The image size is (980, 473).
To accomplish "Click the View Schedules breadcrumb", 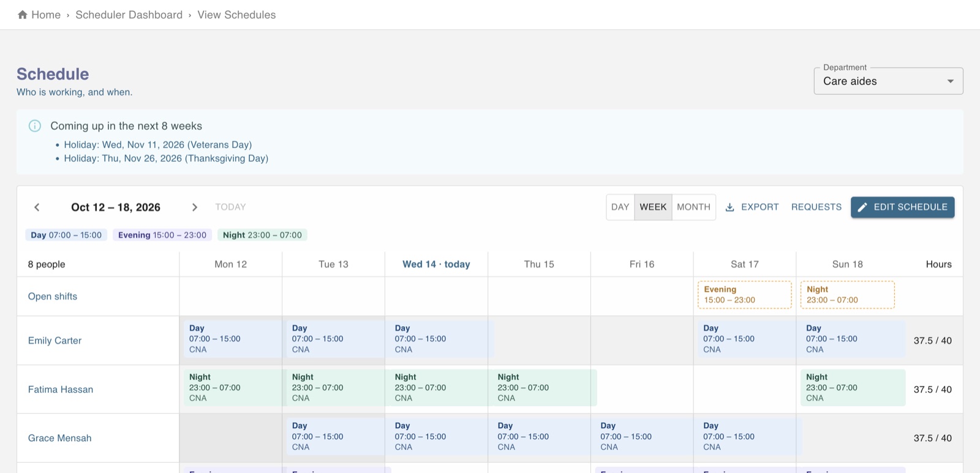I will (236, 15).
